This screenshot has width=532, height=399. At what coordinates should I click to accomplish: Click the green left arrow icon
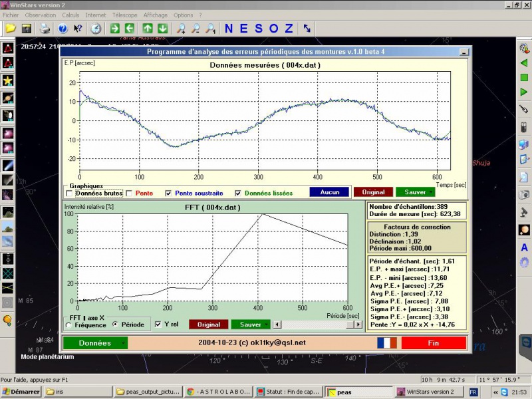click(x=130, y=29)
